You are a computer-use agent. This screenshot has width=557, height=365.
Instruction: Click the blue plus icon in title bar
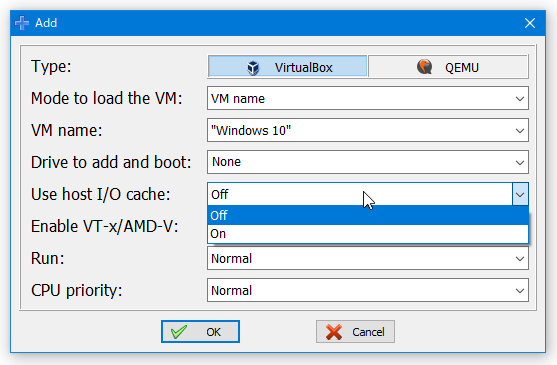(x=22, y=23)
